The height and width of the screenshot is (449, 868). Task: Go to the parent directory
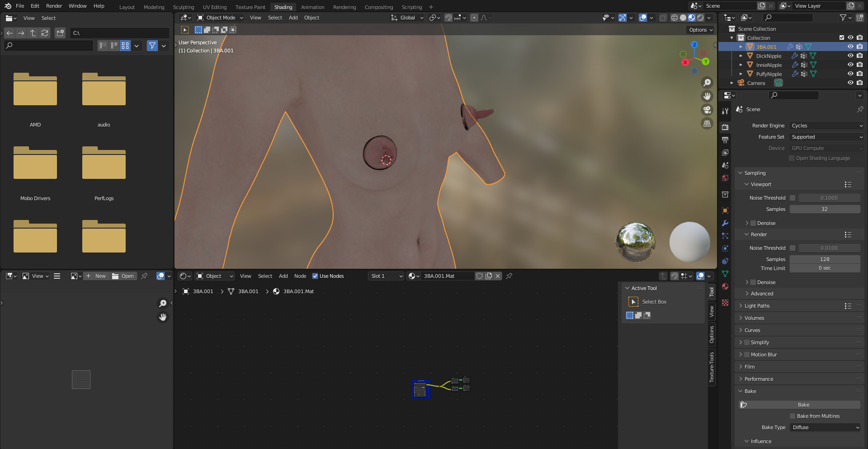click(33, 33)
